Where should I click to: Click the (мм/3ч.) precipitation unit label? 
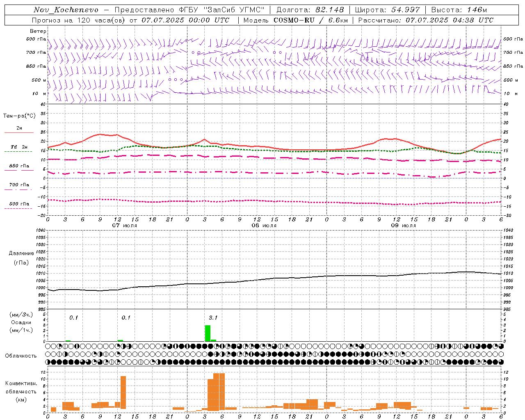point(21,315)
